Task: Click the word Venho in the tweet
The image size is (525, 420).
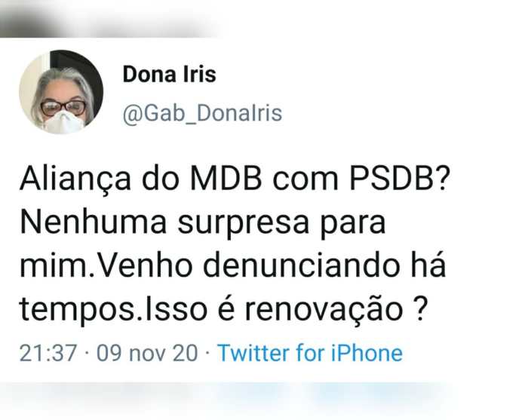Action: point(146,265)
